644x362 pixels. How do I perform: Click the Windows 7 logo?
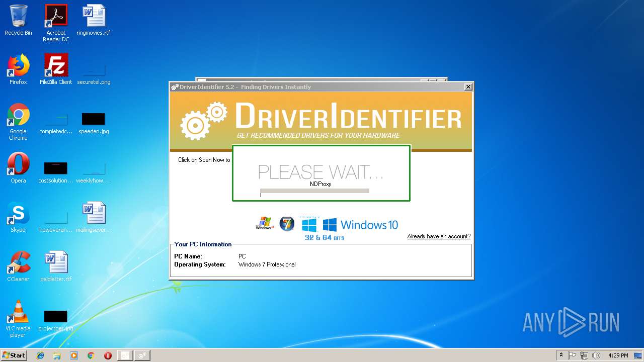(x=287, y=224)
